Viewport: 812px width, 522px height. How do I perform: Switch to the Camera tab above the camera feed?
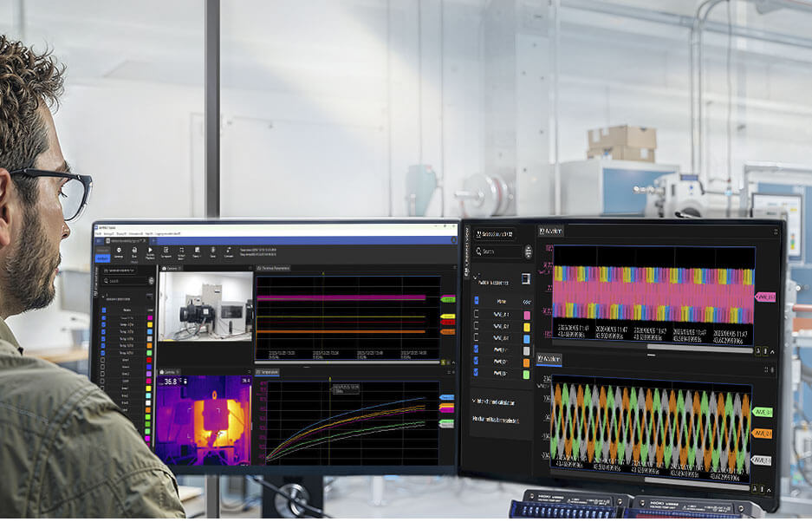[171, 269]
